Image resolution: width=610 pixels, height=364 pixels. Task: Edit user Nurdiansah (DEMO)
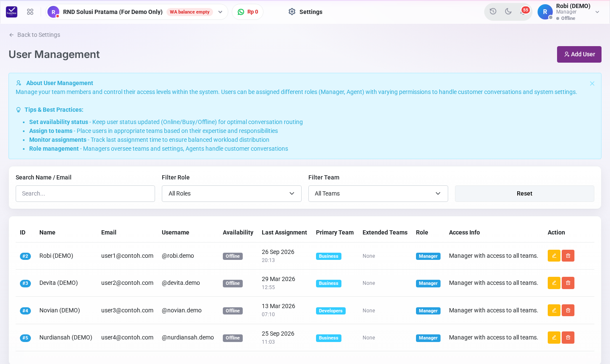tap(554, 337)
